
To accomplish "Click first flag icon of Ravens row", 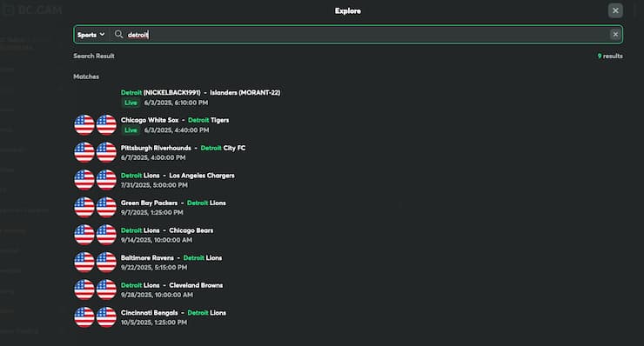I will click(84, 263).
